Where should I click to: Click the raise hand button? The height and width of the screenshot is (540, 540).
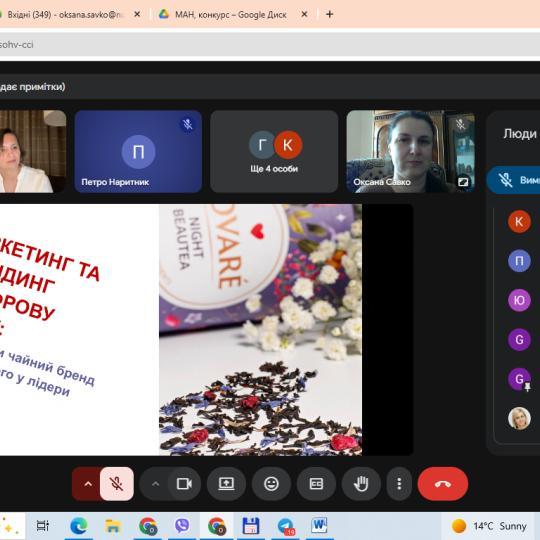pos(361,484)
